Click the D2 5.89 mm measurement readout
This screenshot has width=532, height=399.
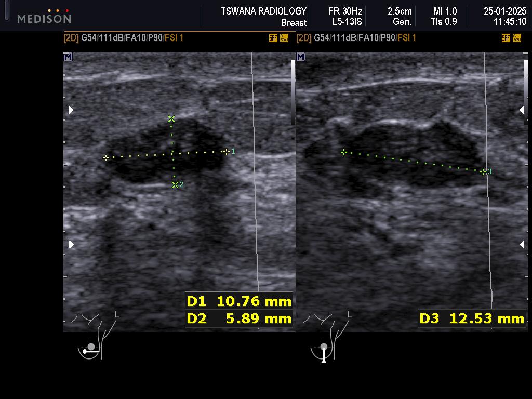click(x=239, y=318)
